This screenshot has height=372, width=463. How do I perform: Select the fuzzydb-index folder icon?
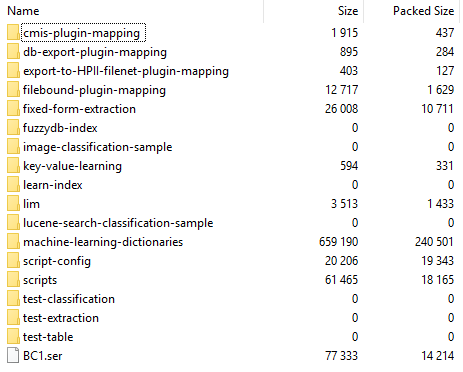click(x=13, y=128)
